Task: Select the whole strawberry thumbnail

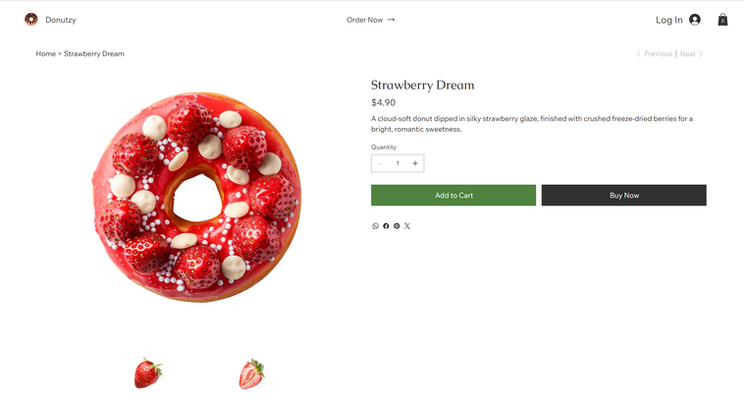Action: (x=148, y=374)
